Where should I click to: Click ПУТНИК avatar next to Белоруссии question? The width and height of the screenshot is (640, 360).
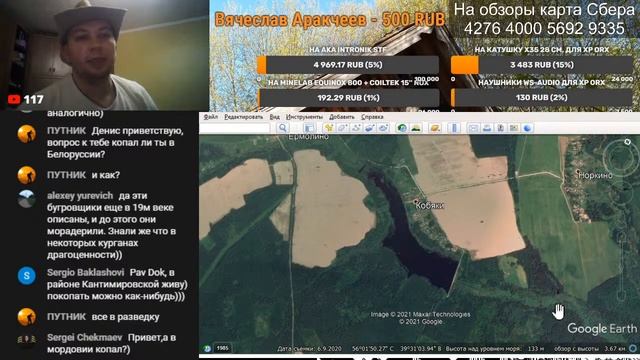coord(27,133)
